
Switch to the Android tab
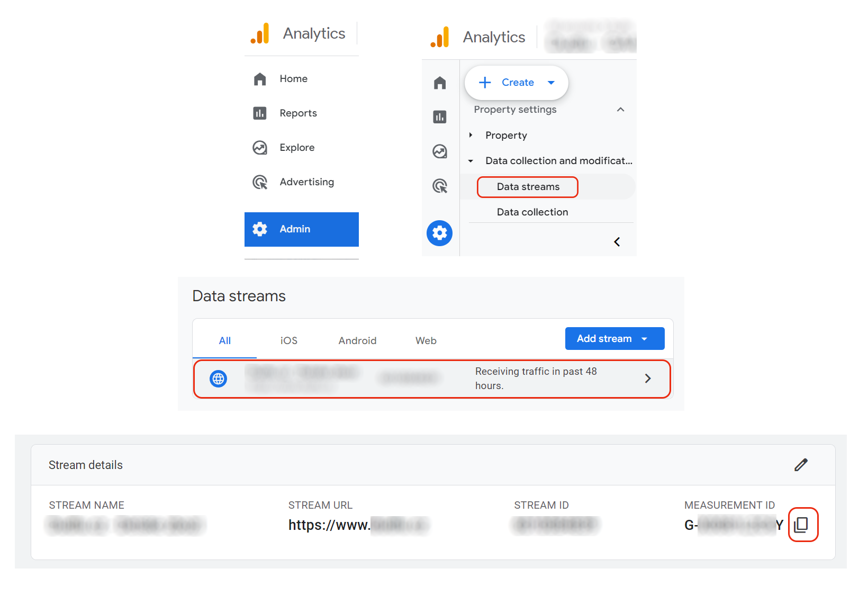(357, 340)
